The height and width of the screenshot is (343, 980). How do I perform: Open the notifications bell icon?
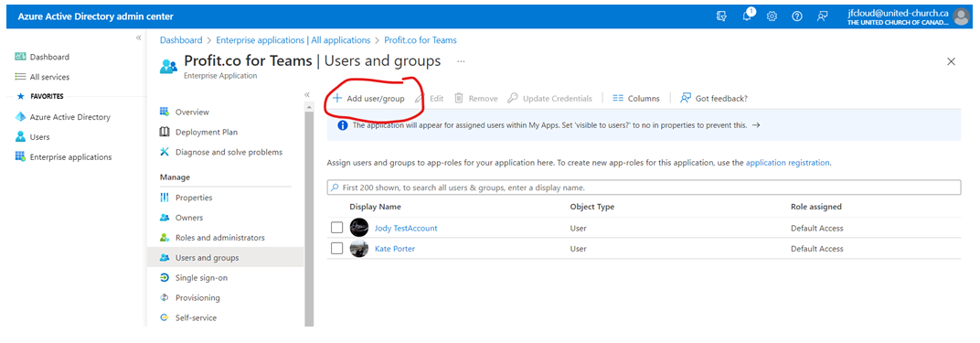[x=747, y=16]
